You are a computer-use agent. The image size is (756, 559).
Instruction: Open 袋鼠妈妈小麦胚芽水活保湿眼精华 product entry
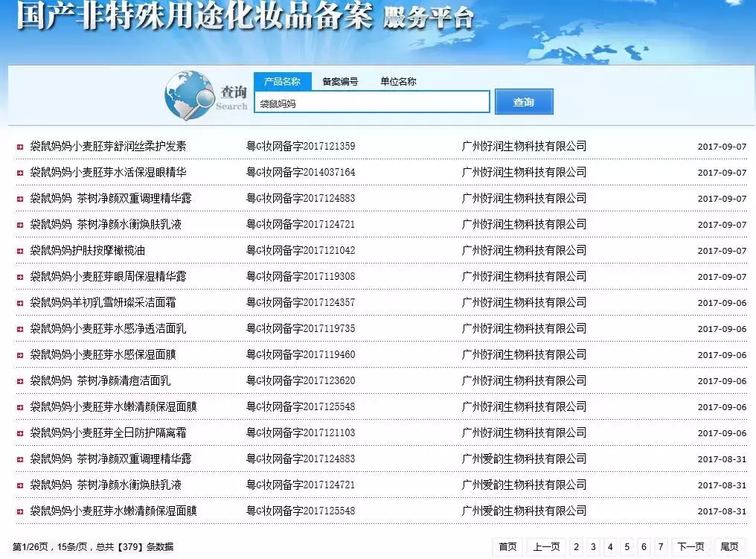click(x=108, y=173)
